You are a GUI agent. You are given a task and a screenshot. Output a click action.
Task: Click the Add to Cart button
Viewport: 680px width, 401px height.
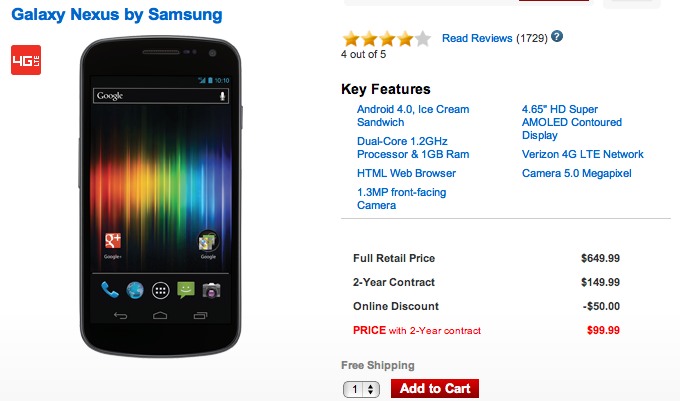point(435,389)
